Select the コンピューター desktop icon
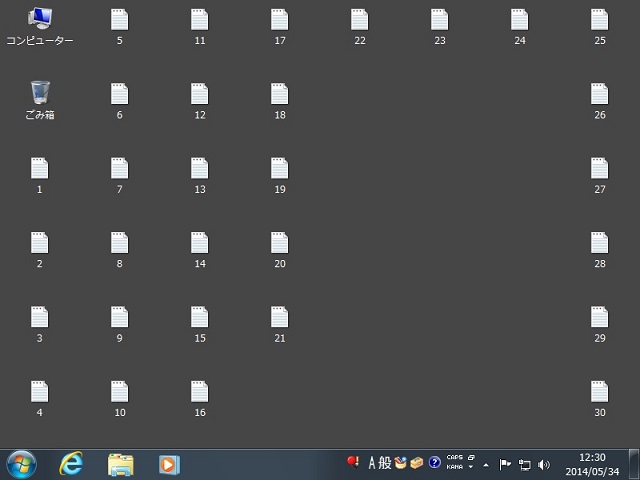 pos(40,26)
